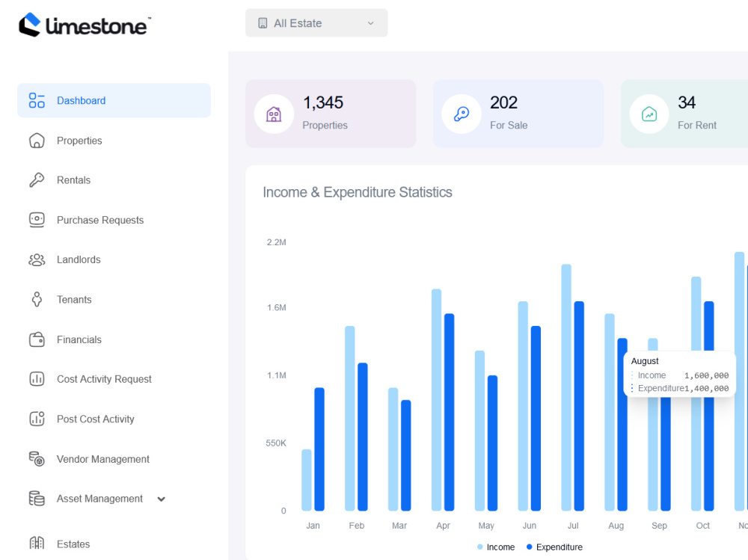
Task: Open the 1,345 Properties card
Action: (331, 114)
